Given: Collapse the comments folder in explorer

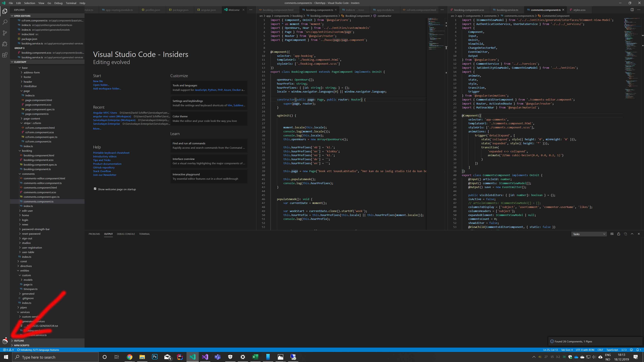Looking at the screenshot, I should click(28, 174).
